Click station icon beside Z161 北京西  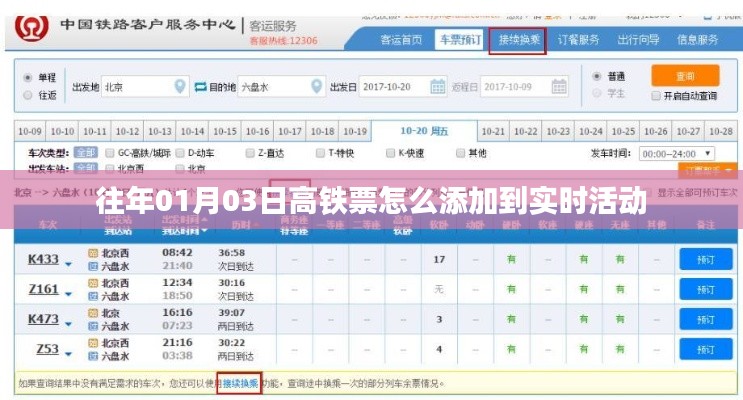pos(93,284)
